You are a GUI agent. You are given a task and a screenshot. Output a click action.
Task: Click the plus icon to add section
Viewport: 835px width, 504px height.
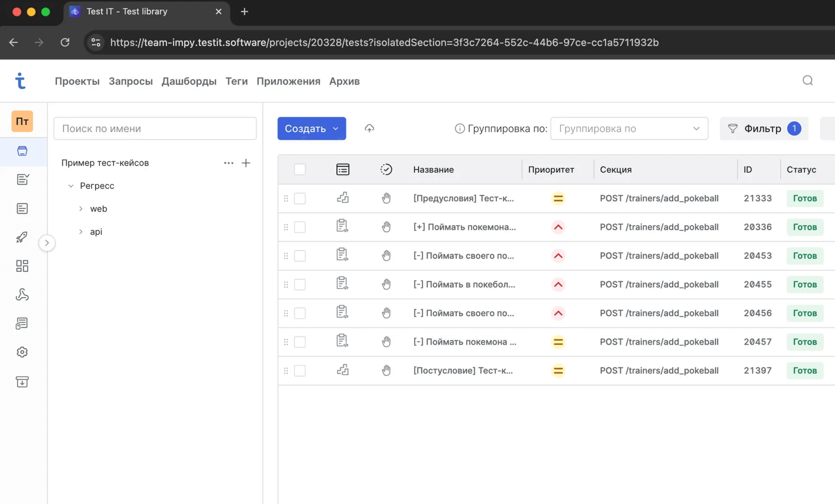click(x=246, y=163)
